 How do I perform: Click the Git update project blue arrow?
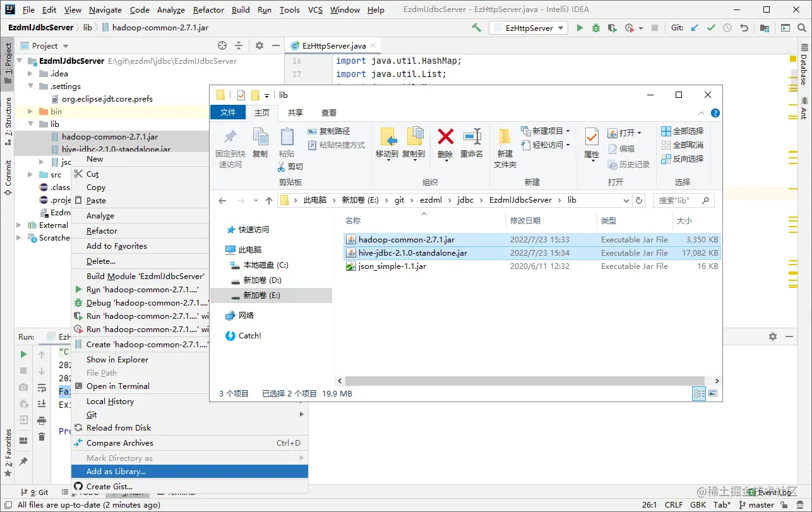(x=695, y=28)
